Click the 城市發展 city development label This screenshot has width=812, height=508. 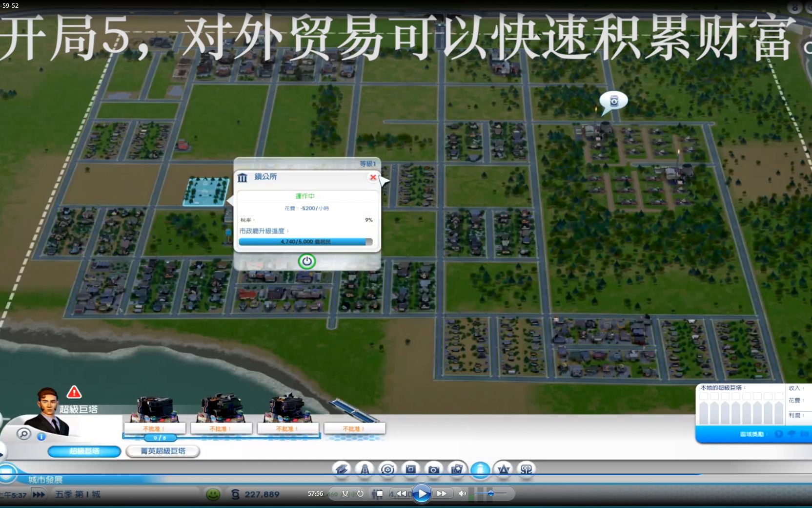45,480
